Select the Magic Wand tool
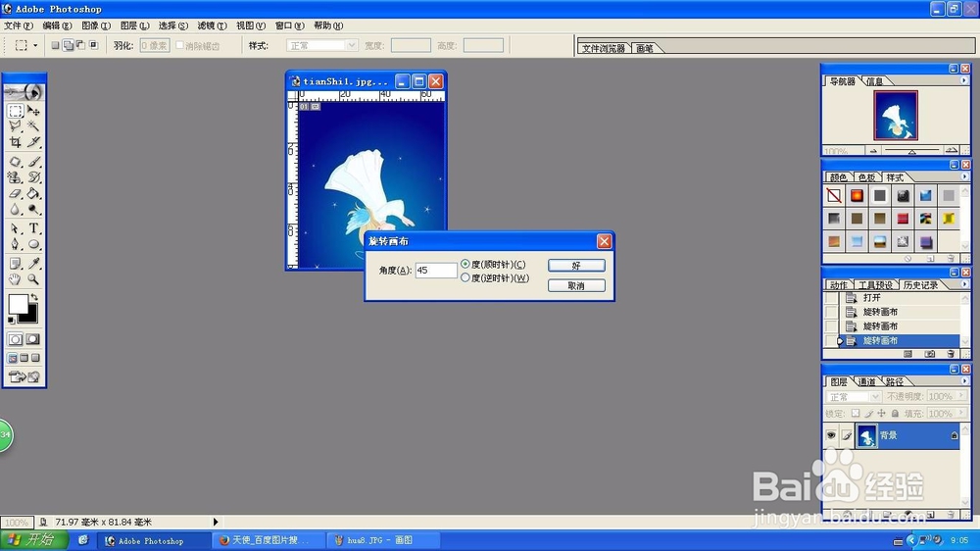 coord(33,126)
